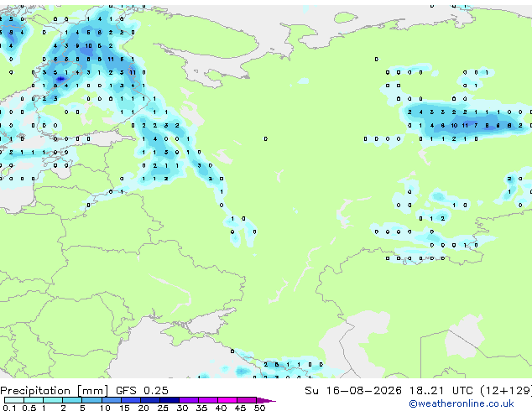Click the 40–45 mm magenta legend swatch

coord(227,400)
